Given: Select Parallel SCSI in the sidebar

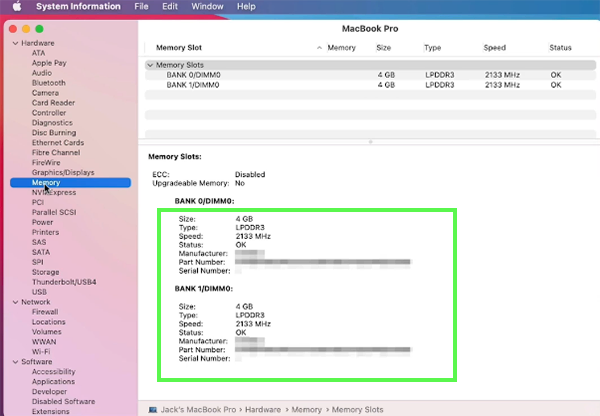Looking at the screenshot, I should (x=54, y=212).
